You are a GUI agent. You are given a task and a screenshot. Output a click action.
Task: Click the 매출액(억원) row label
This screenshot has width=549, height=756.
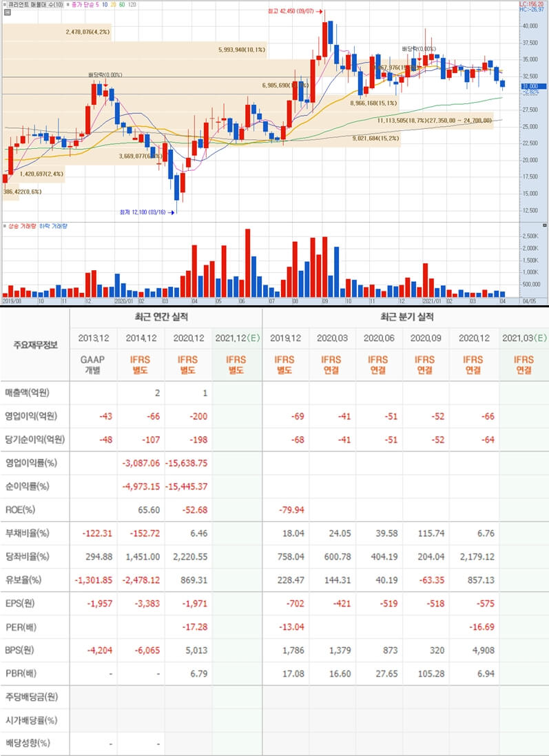click(x=28, y=393)
